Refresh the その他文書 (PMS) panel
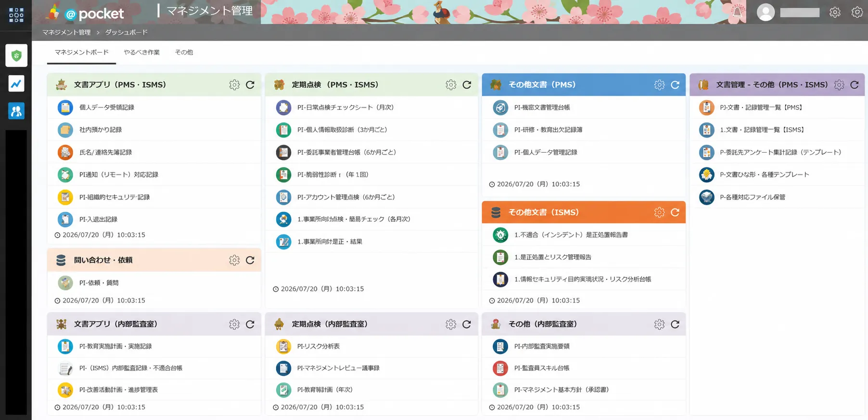 [x=675, y=85]
